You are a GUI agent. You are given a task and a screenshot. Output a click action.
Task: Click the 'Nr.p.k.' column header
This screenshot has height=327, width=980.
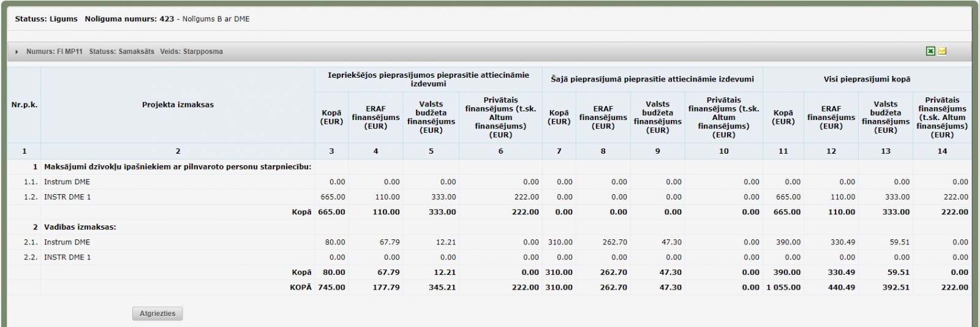point(24,105)
